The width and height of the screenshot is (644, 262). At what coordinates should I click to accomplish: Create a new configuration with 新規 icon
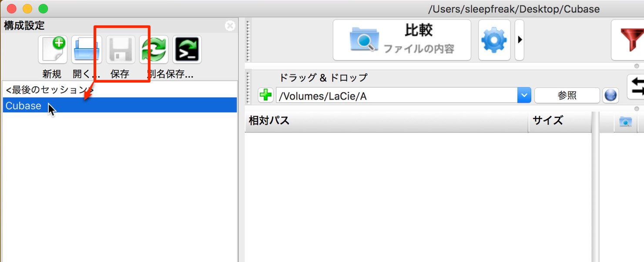click(x=52, y=50)
